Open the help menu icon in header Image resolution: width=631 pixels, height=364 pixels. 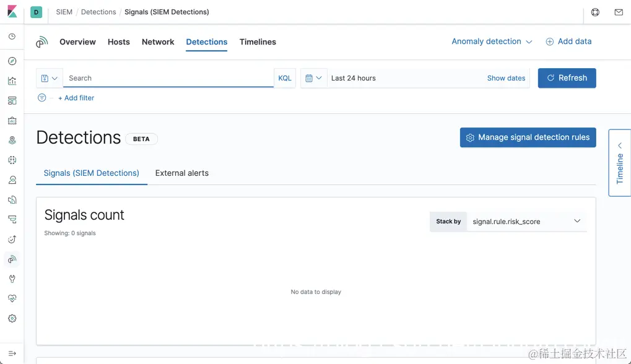(595, 12)
